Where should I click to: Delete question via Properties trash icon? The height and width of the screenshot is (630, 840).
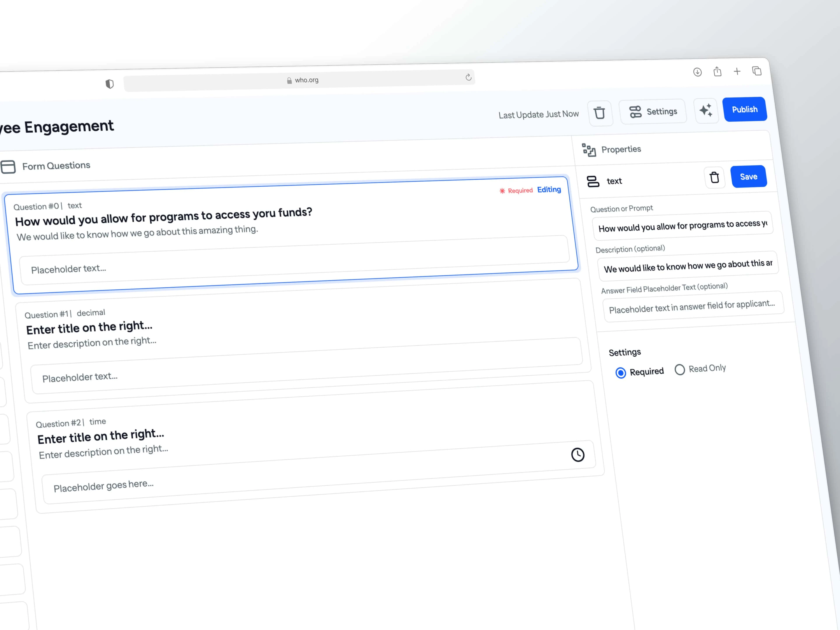coord(715,178)
